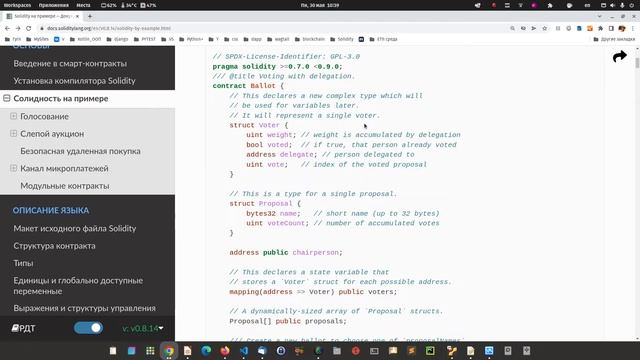Toggle the РДТ theme switch
This screenshot has height=360, width=640.
pos(88,328)
